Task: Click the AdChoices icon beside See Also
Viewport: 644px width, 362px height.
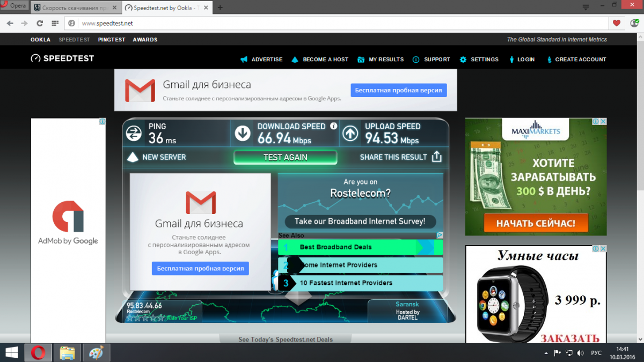Action: coord(440,235)
